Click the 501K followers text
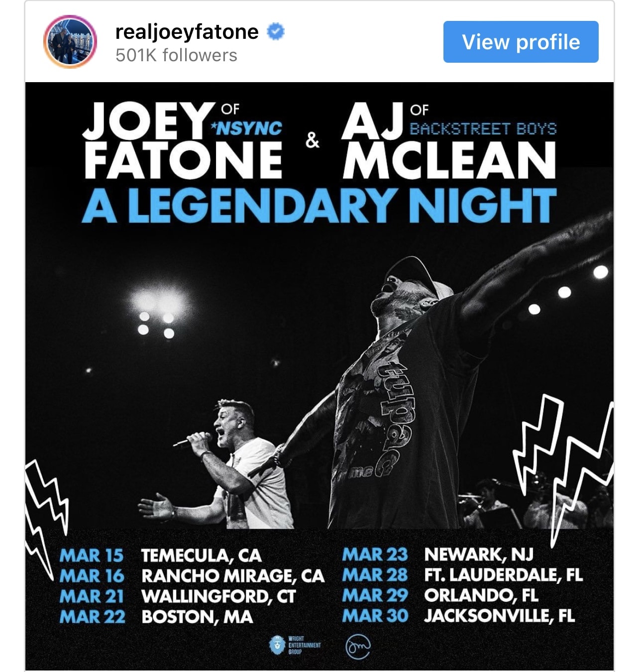 (176, 55)
